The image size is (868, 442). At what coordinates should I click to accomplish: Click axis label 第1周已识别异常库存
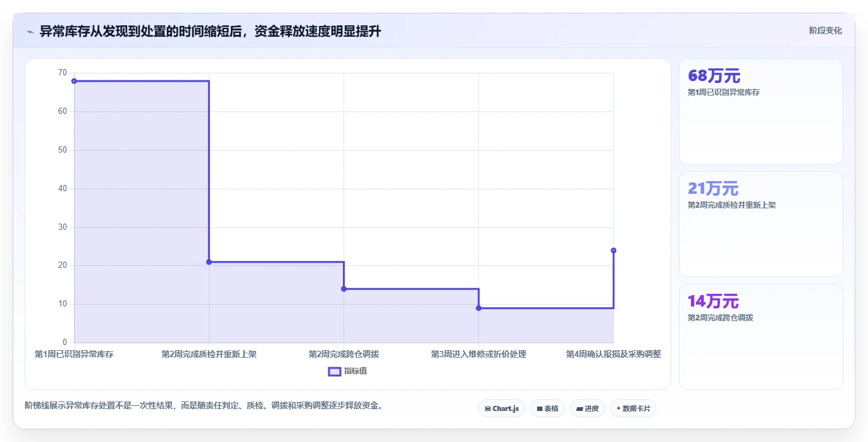pos(74,354)
